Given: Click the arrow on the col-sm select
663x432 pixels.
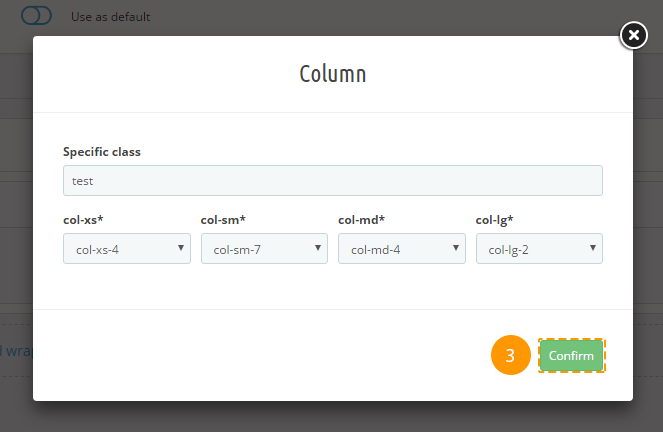Looking at the screenshot, I should (318, 248).
